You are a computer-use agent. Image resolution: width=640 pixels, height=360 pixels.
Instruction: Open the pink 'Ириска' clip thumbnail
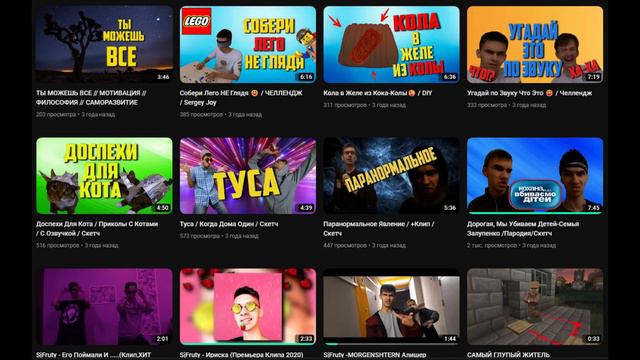pyautogui.click(x=248, y=307)
